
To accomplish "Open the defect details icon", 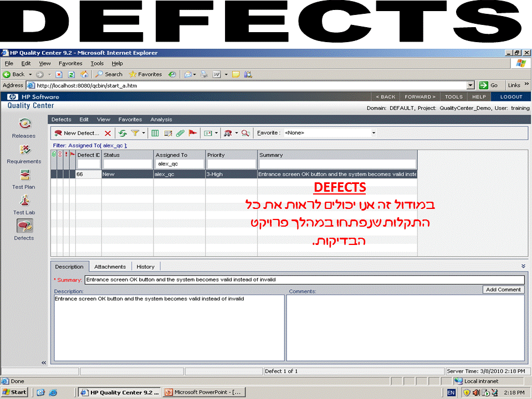I will point(168,134).
